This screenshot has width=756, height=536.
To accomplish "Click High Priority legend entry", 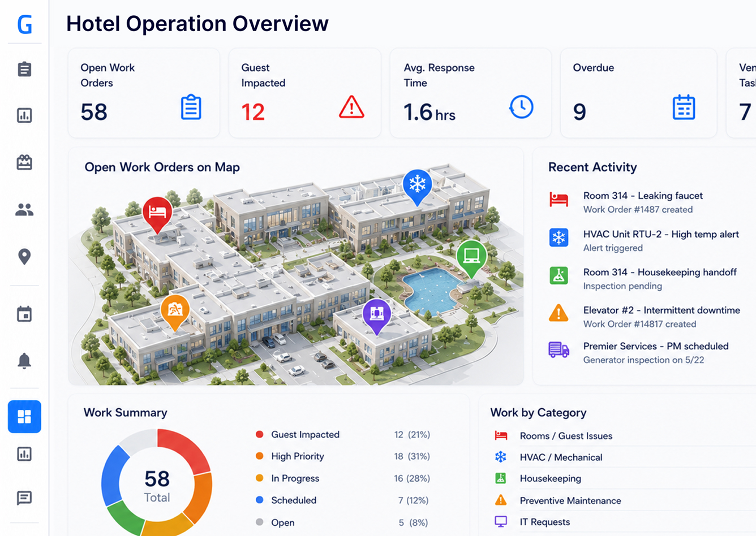I will coord(342,456).
